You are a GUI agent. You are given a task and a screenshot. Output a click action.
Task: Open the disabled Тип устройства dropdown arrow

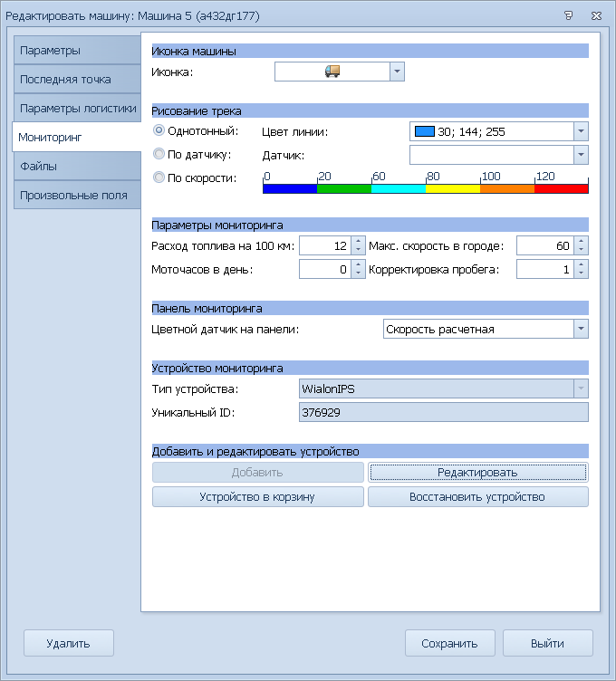pyautogui.click(x=581, y=388)
